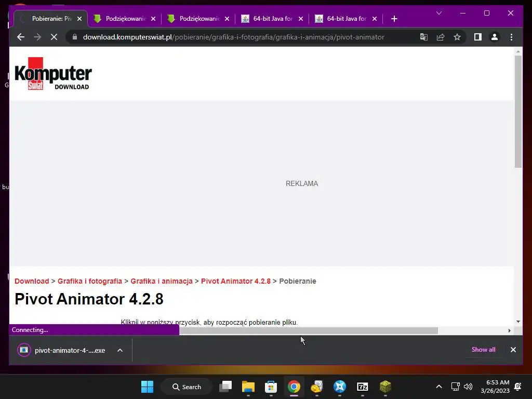Screen dimensions: 532x399
Task: Open Chrome side panel
Action: pyautogui.click(x=478, y=37)
